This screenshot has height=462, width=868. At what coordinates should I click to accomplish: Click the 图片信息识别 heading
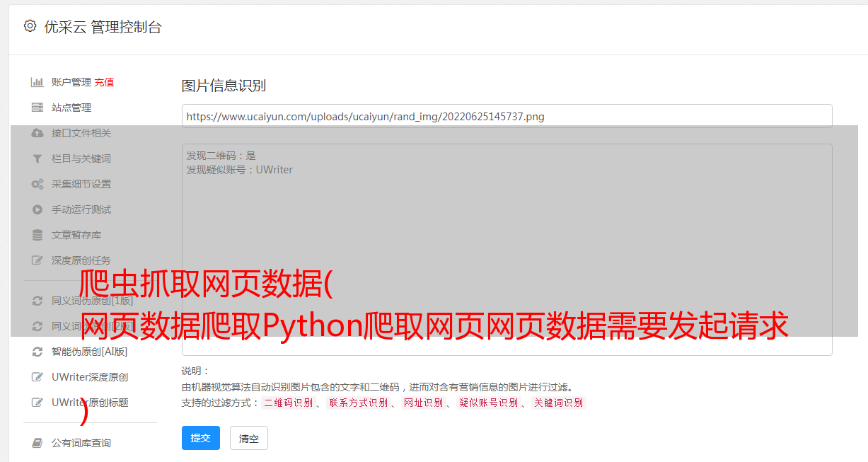224,86
